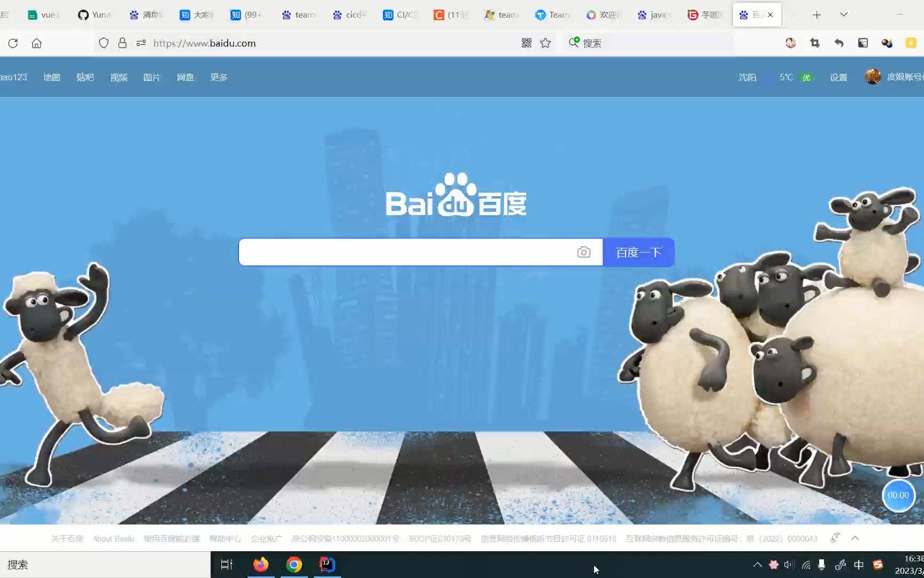The height and width of the screenshot is (578, 924).
Task: Open site permissions icon in address bar
Action: tap(141, 43)
